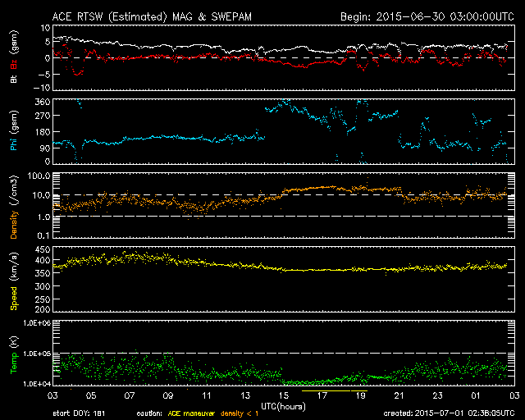Click the '0.1' tick on Density axis
This screenshot has height=420, width=525.
[43, 235]
